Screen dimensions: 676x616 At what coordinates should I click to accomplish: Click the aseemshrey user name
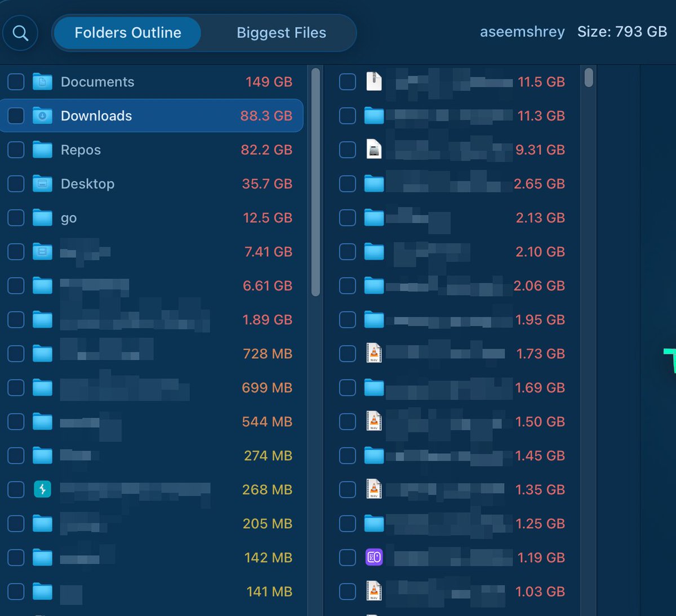click(522, 32)
